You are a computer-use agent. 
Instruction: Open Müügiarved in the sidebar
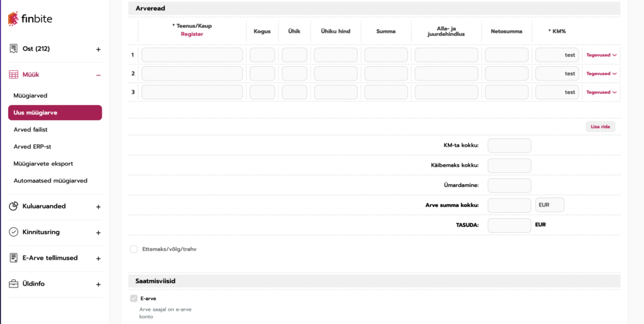(x=30, y=96)
